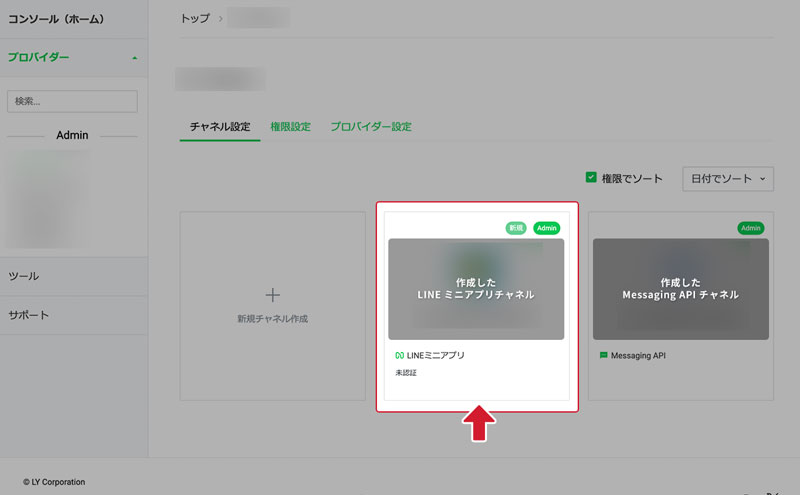
Task: Click the LINE Mini App channel type icon
Action: pos(399,355)
